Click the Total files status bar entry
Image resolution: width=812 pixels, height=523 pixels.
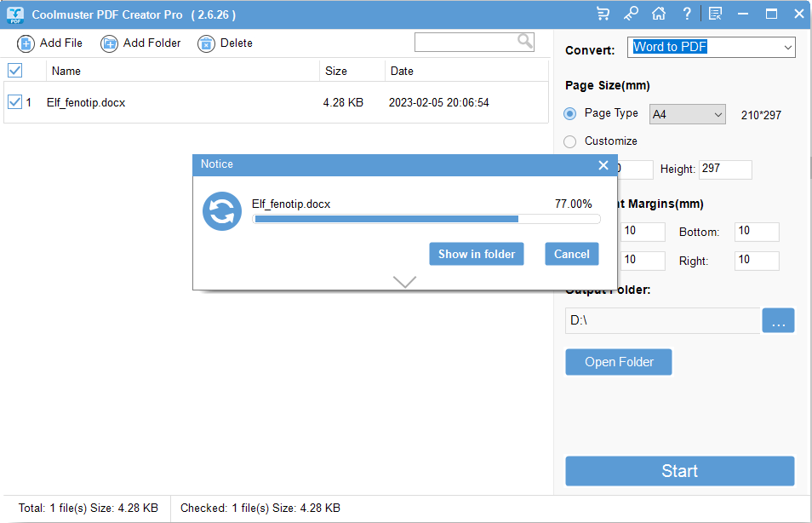click(88, 508)
